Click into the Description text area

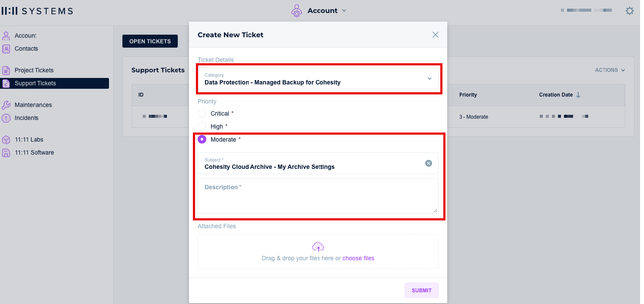click(318, 196)
